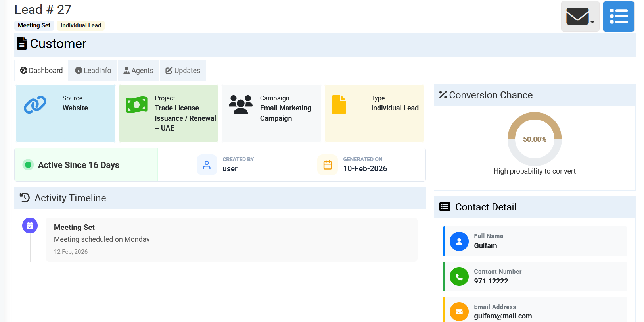This screenshot has width=644, height=322.
Task: Click the blue chain link Source icon
Action: click(35, 105)
